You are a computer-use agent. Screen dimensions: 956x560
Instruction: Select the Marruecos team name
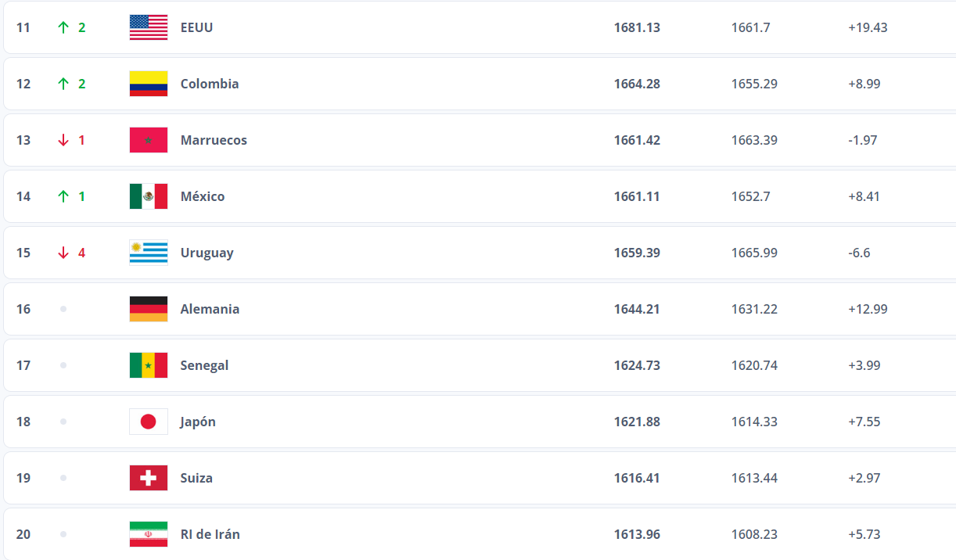coord(214,140)
